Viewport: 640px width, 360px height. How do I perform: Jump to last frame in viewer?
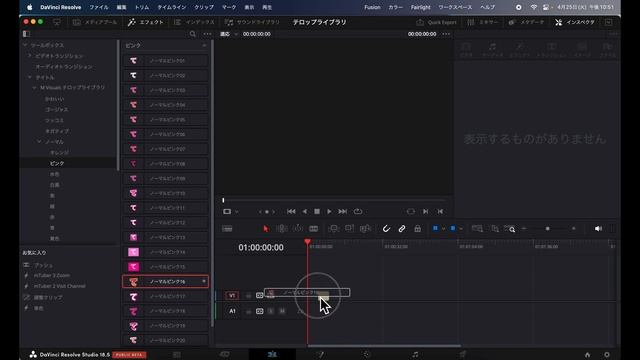coord(342,211)
